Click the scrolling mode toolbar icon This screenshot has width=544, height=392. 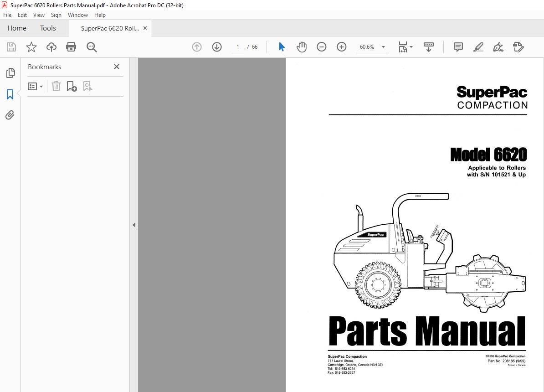[429, 47]
